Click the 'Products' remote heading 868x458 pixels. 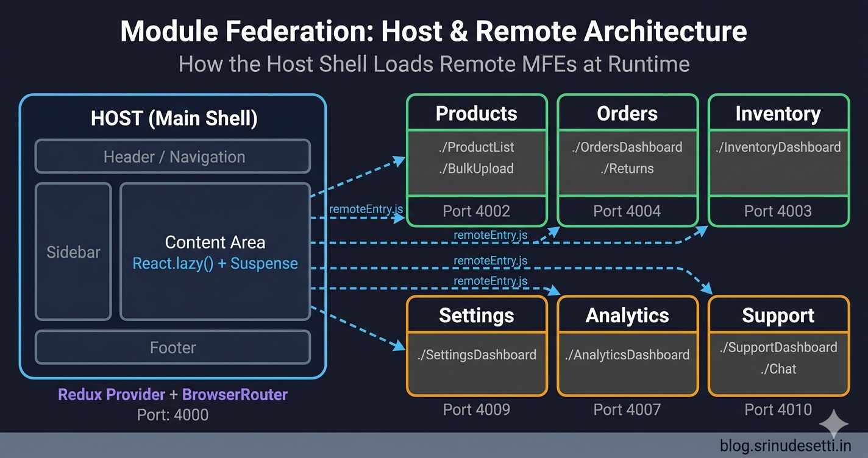[x=477, y=114]
